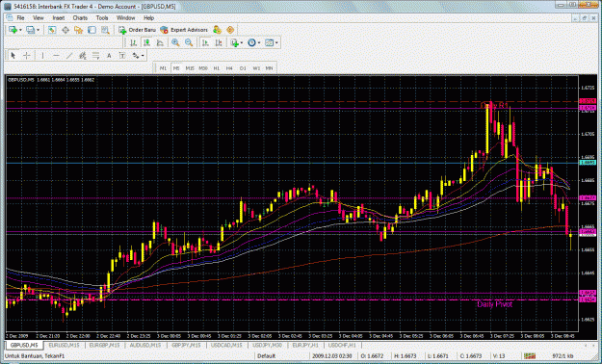Switch to the EURUSD,M15 chart tab
The height and width of the screenshot is (364, 602).
point(64,345)
